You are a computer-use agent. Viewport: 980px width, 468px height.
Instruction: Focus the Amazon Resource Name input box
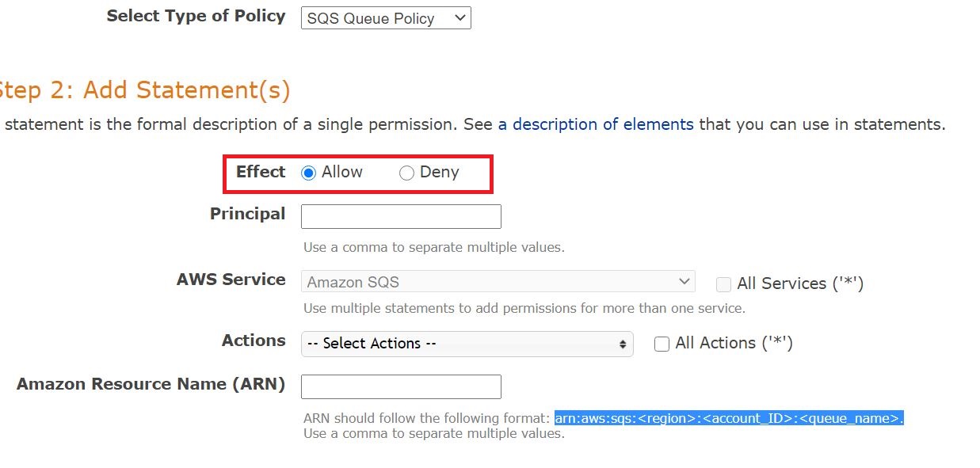(x=401, y=386)
